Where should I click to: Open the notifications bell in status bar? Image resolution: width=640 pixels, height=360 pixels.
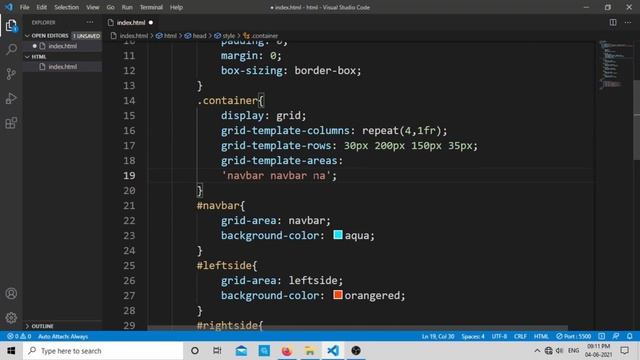tap(630, 336)
